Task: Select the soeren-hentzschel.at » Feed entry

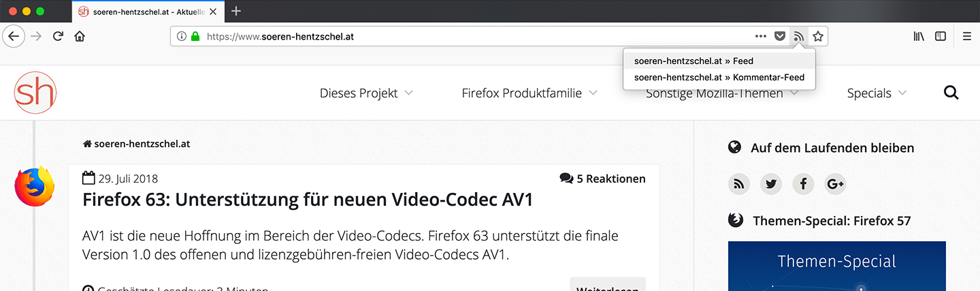Action: 693,61
